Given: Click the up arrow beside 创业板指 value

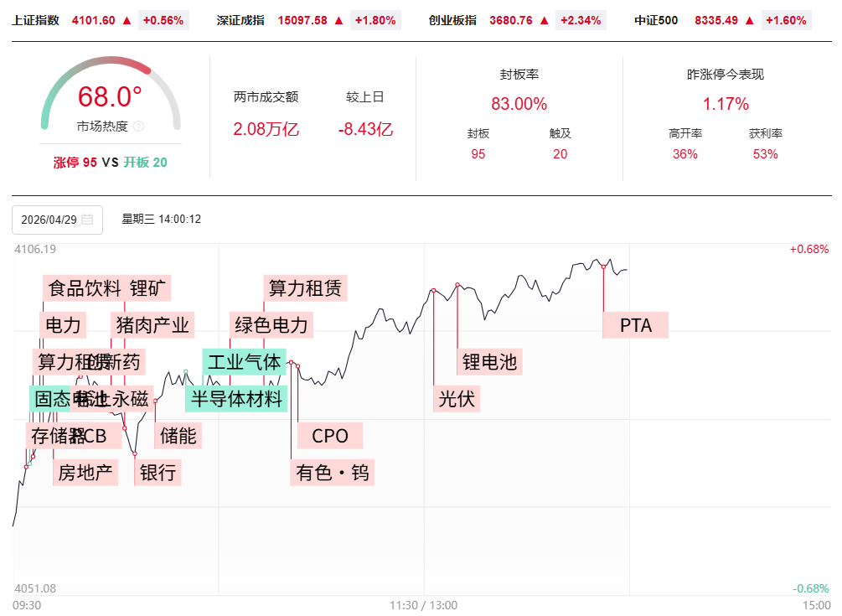Looking at the screenshot, I should 545,20.
